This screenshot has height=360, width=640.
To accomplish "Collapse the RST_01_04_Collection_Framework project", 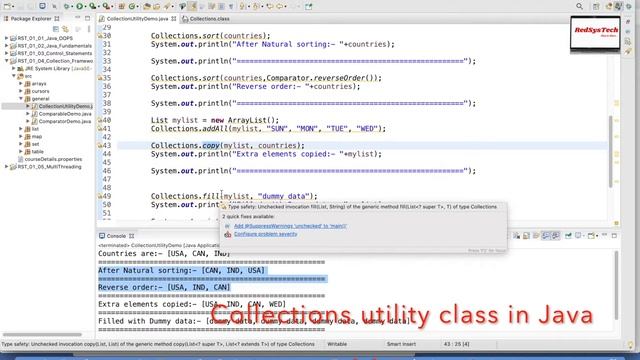I will pos(7,61).
